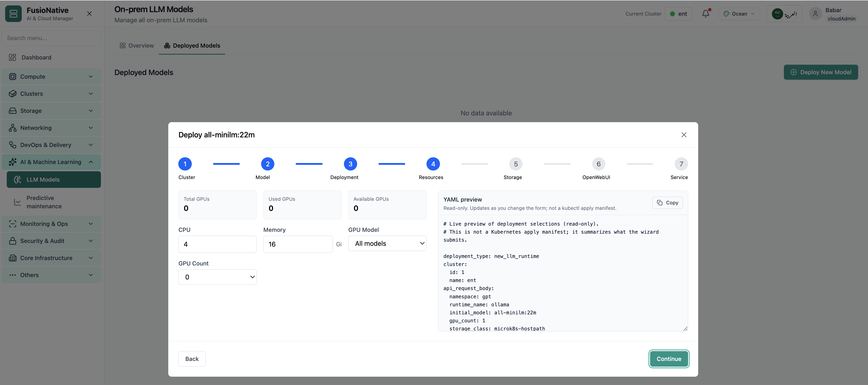The height and width of the screenshot is (385, 868).
Task: Click the Copy YAML icon button
Action: [667, 203]
